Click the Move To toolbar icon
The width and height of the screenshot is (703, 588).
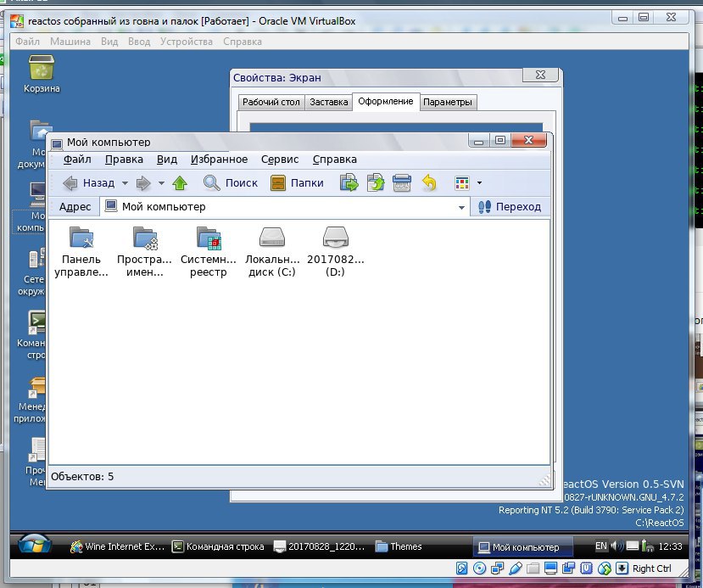[349, 183]
